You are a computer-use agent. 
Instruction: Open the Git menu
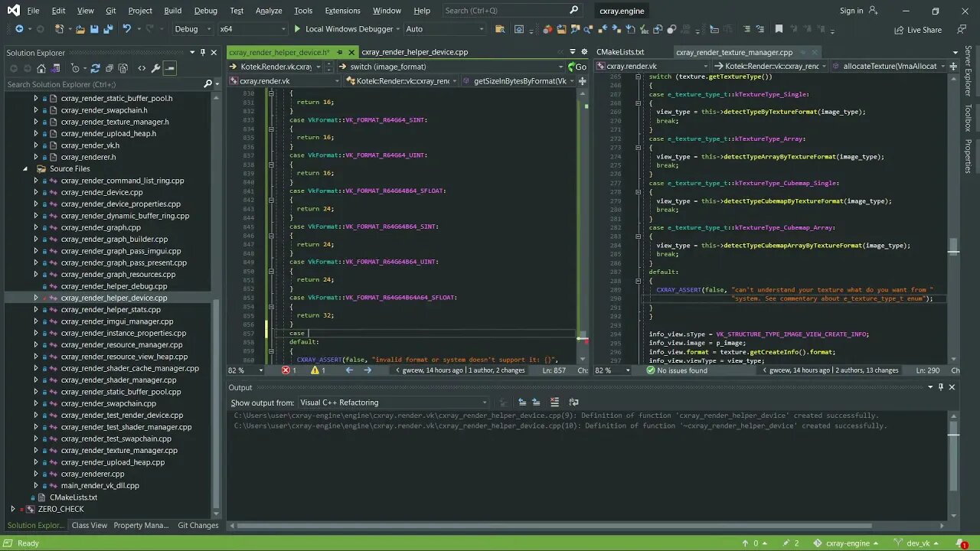(x=111, y=11)
